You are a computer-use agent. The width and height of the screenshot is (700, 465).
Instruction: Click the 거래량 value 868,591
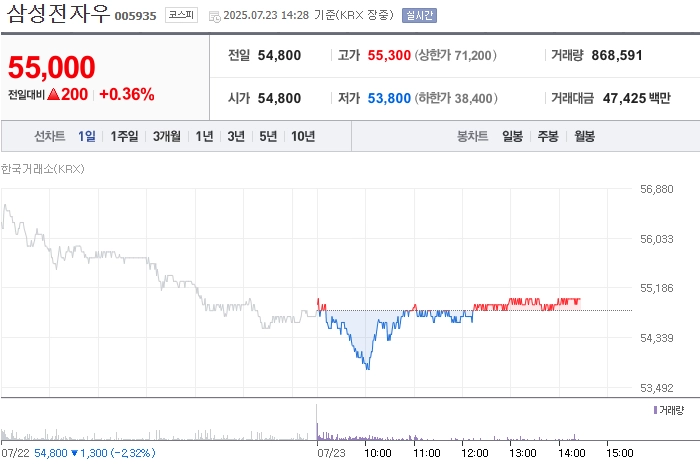point(617,55)
